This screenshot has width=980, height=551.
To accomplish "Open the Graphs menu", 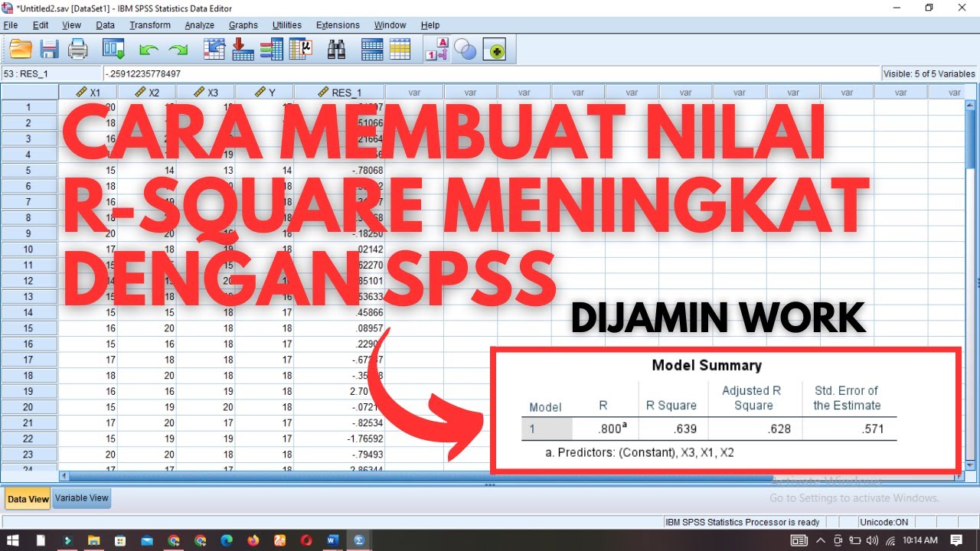I will (243, 25).
